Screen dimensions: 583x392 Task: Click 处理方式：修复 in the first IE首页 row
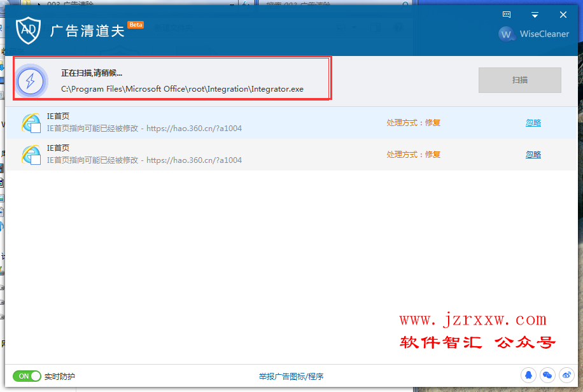[414, 123]
